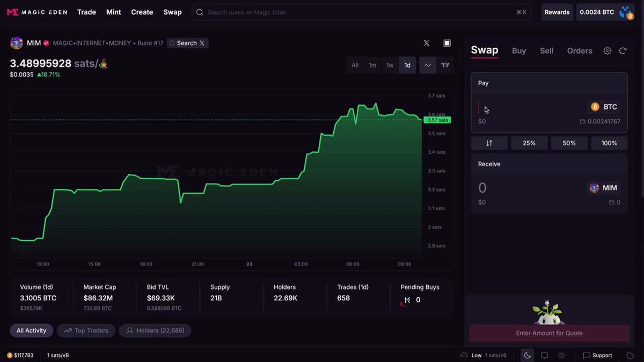This screenshot has width=644, height=362.
Task: Click the Volume (1d) 3.1005 BTC stat
Action: point(38,298)
